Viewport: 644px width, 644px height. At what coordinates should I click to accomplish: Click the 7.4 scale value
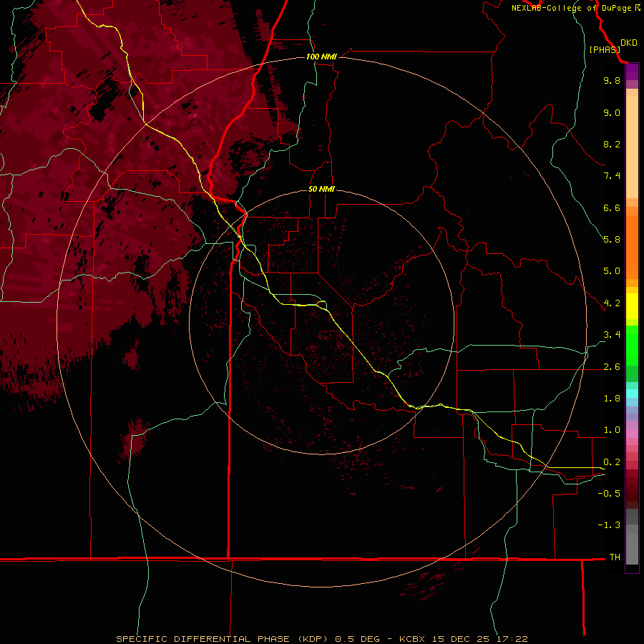(x=612, y=176)
